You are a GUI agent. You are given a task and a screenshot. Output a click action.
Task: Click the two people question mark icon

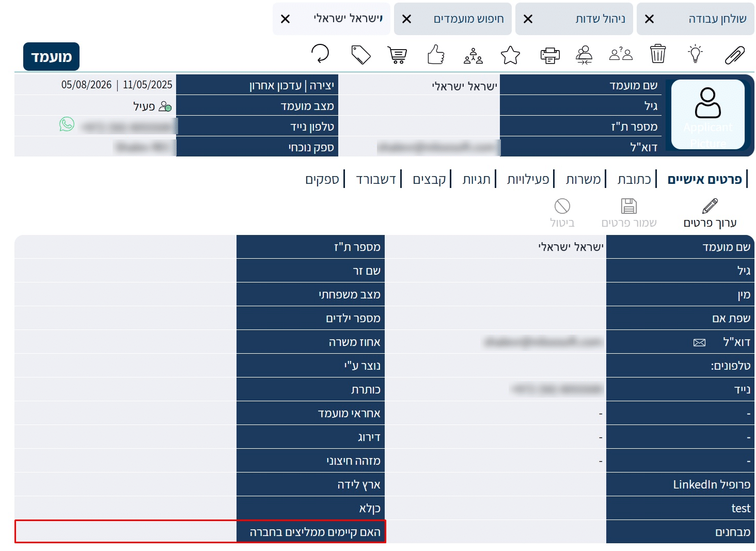click(x=621, y=54)
